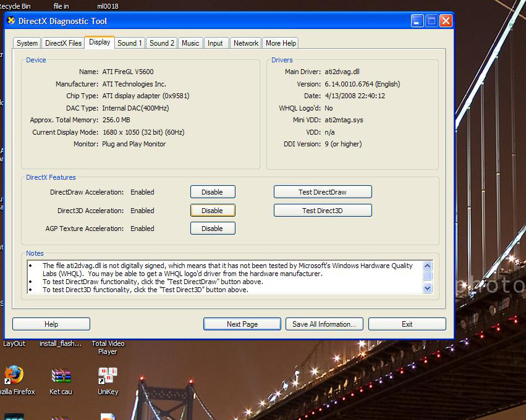Click the WHQL Logo'd value No
526x420 pixels.
[329, 108]
